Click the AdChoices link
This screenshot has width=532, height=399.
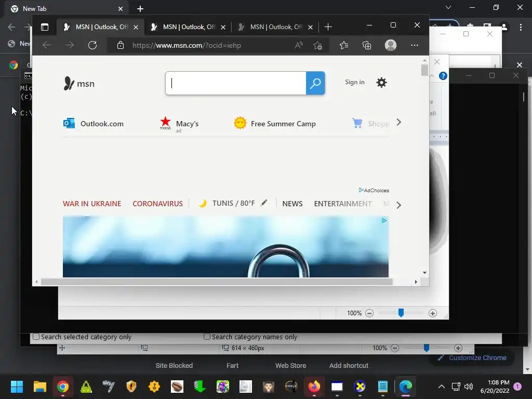tap(374, 190)
